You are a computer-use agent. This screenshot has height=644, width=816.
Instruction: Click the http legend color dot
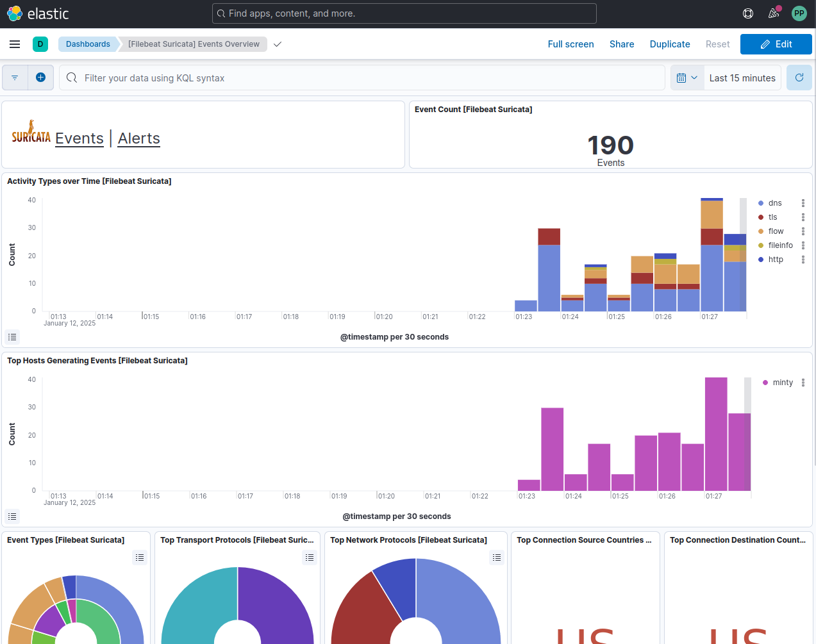tap(761, 260)
